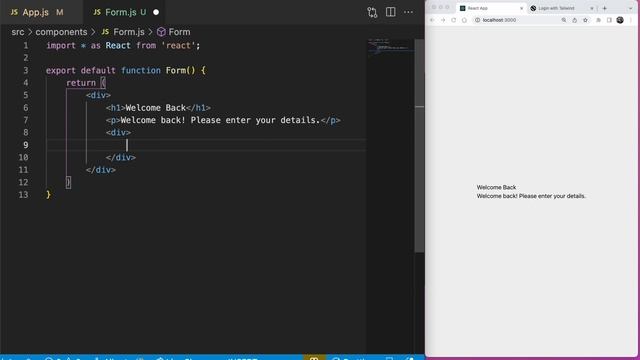Click the 'return' keyword on line 4
The height and width of the screenshot is (360, 640).
pyautogui.click(x=81, y=83)
